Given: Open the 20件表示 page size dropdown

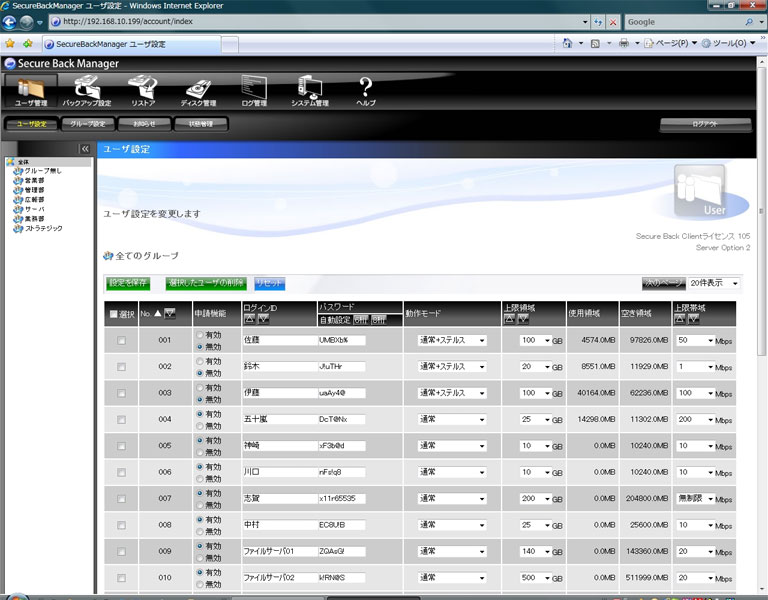Looking at the screenshot, I should point(714,284).
